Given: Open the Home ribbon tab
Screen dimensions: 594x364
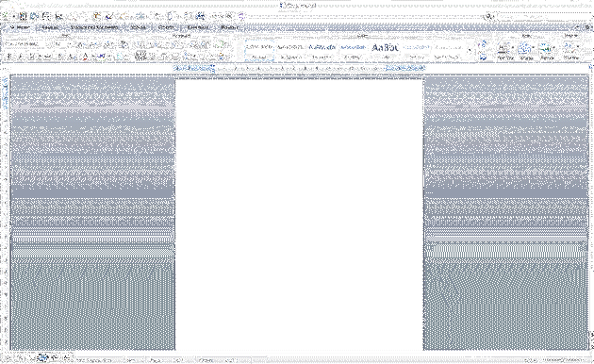Looking at the screenshot, I should coord(20,27).
